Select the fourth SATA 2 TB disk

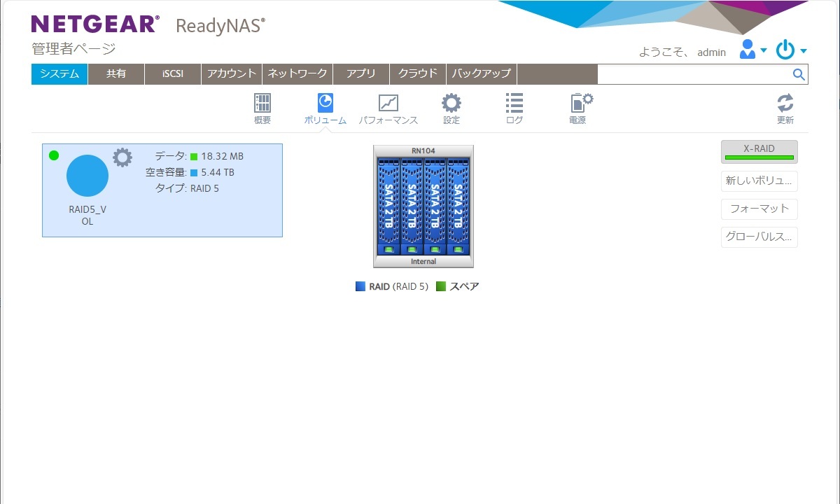point(458,206)
